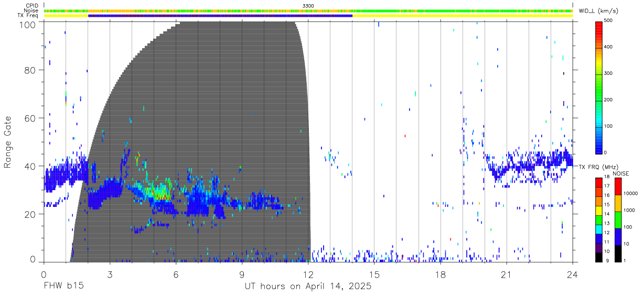Click the hour 12 tick label
This screenshot has height=297, width=644.
pyautogui.click(x=308, y=273)
